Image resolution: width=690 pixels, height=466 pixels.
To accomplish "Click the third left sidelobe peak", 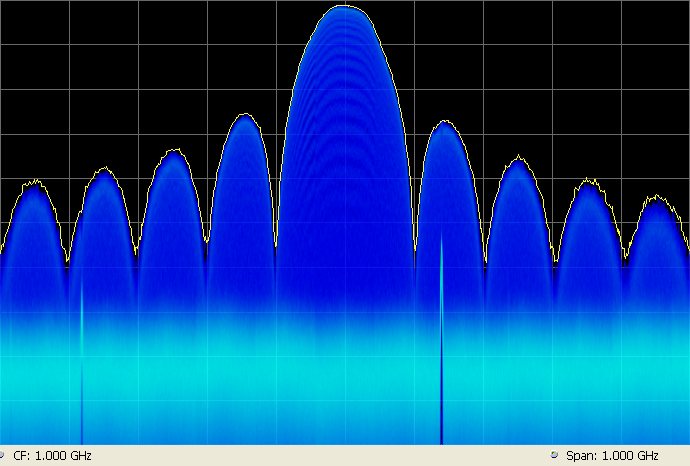I will pyautogui.click(x=103, y=172).
